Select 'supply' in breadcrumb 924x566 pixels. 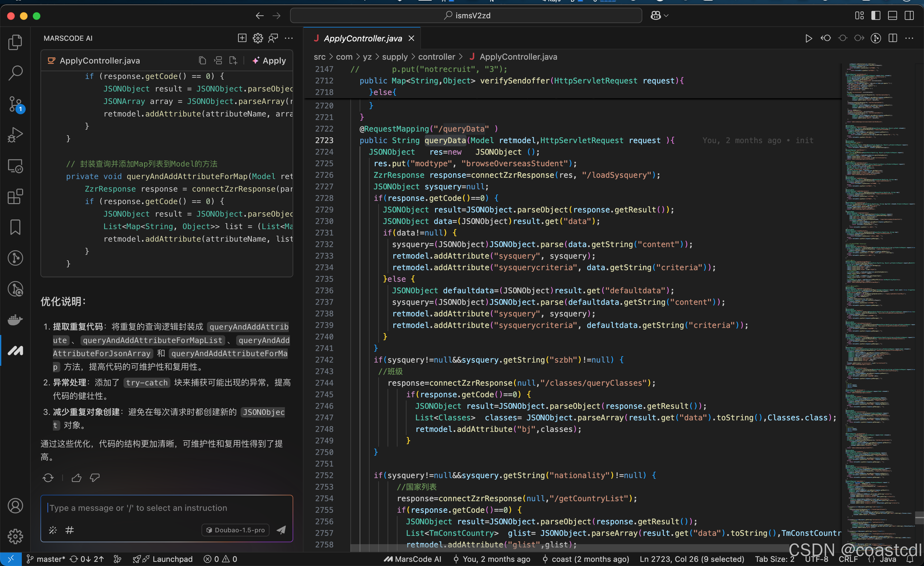click(x=395, y=57)
